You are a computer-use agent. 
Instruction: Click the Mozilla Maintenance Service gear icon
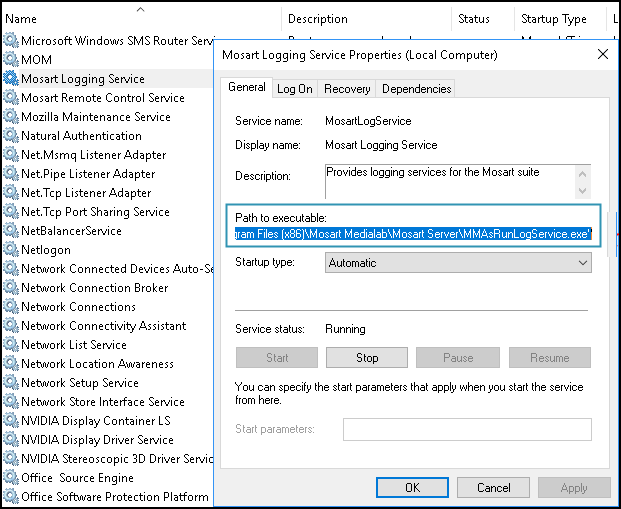click(x=11, y=117)
